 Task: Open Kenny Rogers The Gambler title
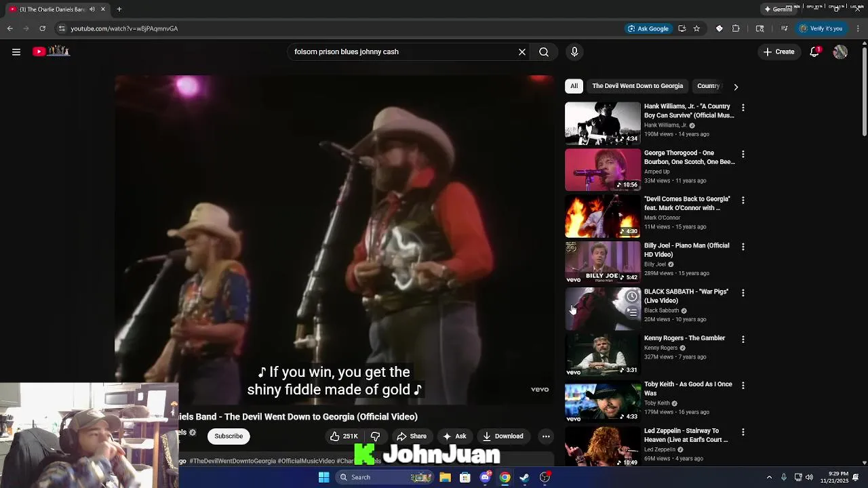pyautogui.click(x=684, y=338)
